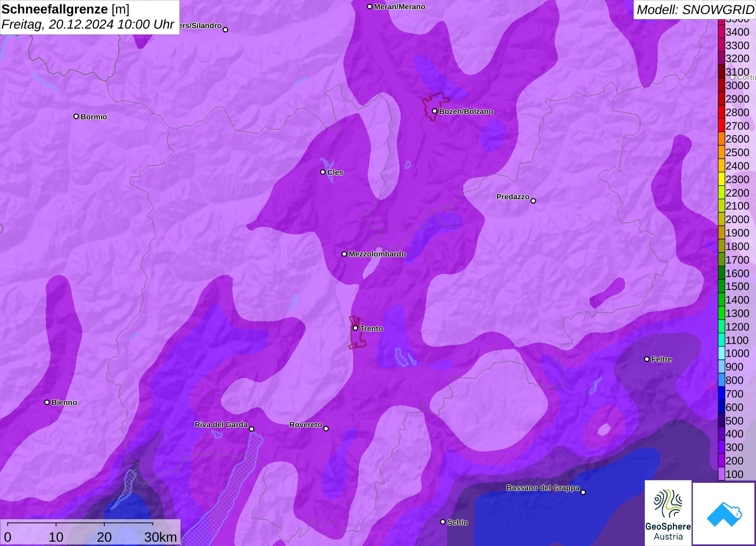This screenshot has width=756, height=546.
Task: Select the Feltre location marker
Action: pos(647,359)
